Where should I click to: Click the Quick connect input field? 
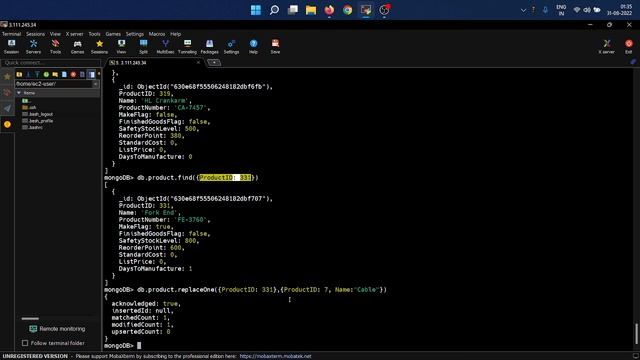[x=51, y=63]
